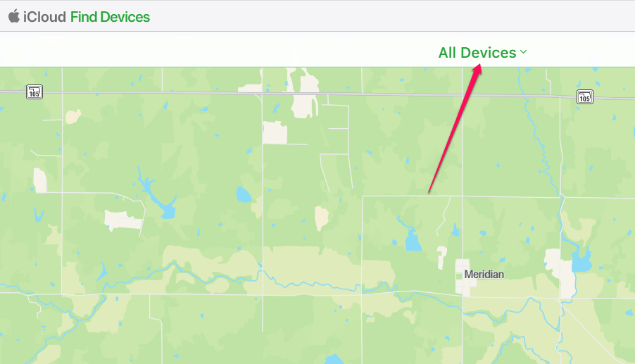Click the tan patch near the western 105 shield
This screenshot has width=635, height=364.
[x=73, y=117]
